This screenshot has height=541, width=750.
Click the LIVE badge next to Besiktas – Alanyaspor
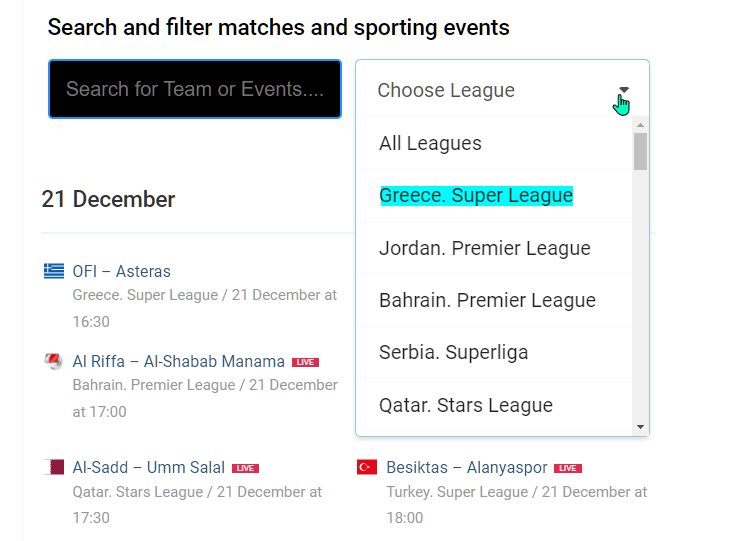pos(568,468)
